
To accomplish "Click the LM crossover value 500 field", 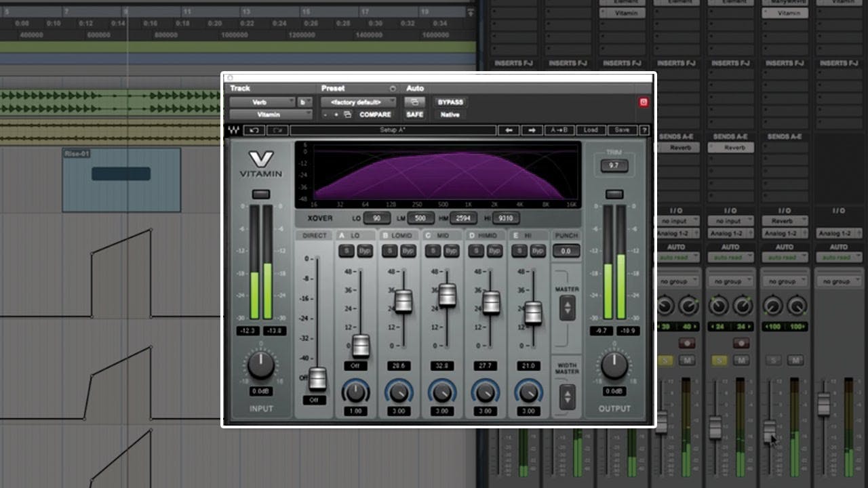I will [x=420, y=218].
